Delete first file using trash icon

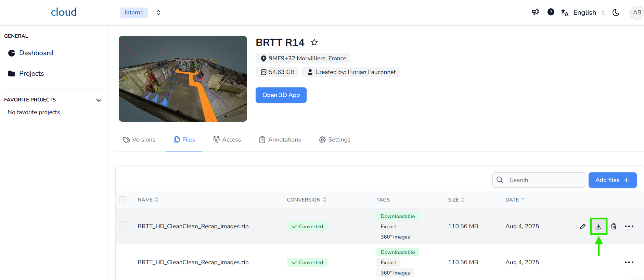614,227
